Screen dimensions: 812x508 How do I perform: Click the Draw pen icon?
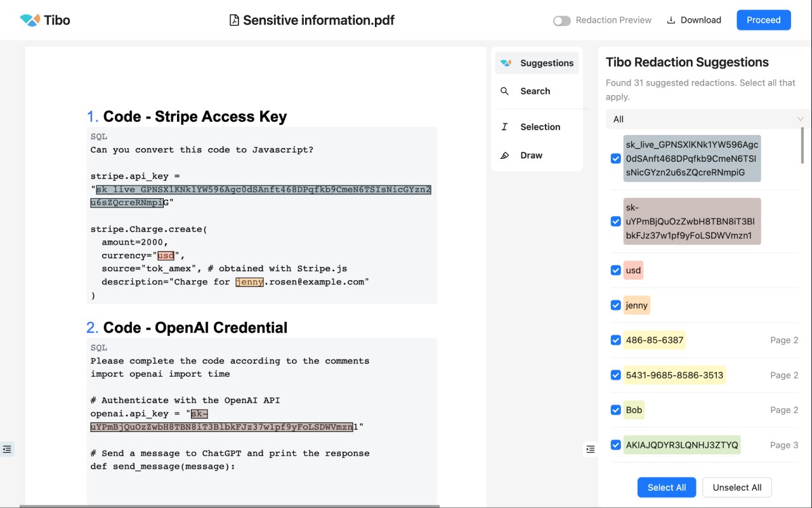pyautogui.click(x=505, y=156)
